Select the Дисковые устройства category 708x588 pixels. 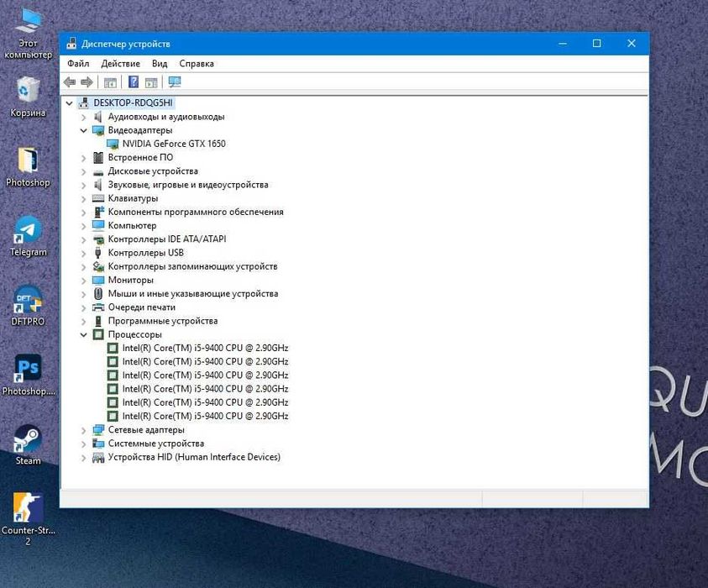(x=153, y=171)
